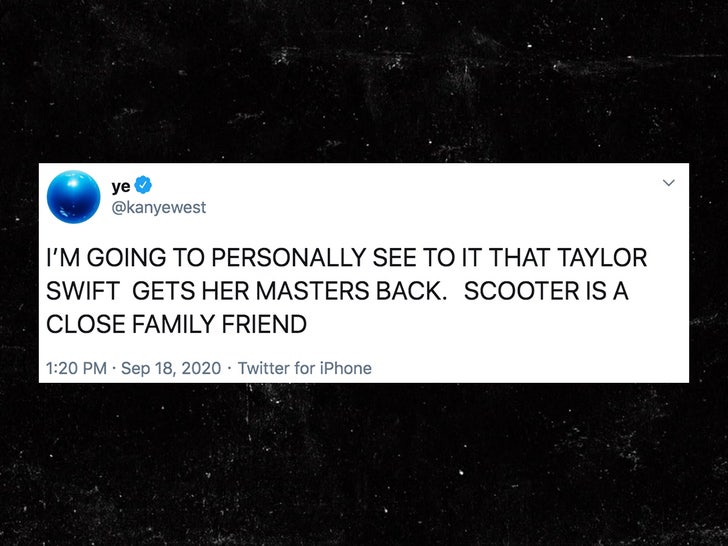Click the blue verified checkmark badge

[x=143, y=185]
